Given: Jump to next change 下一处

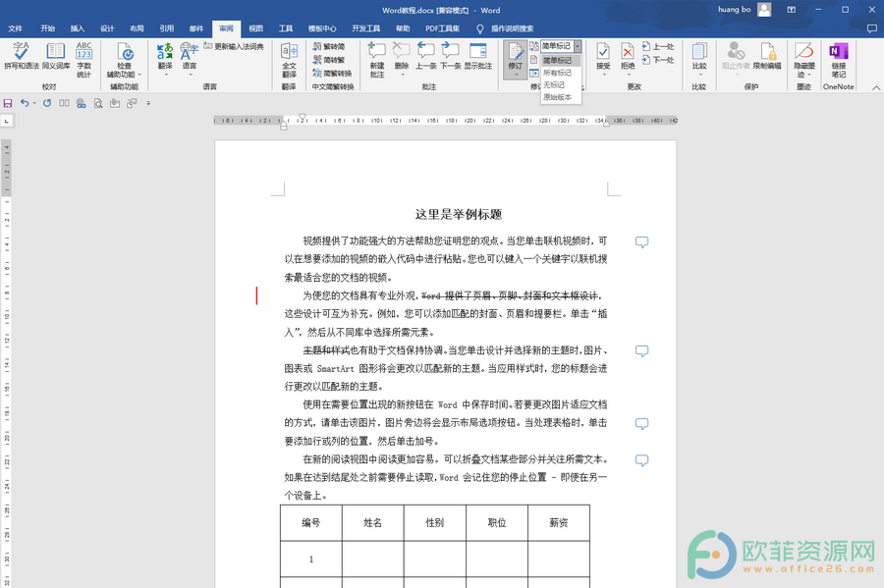Looking at the screenshot, I should (658, 60).
